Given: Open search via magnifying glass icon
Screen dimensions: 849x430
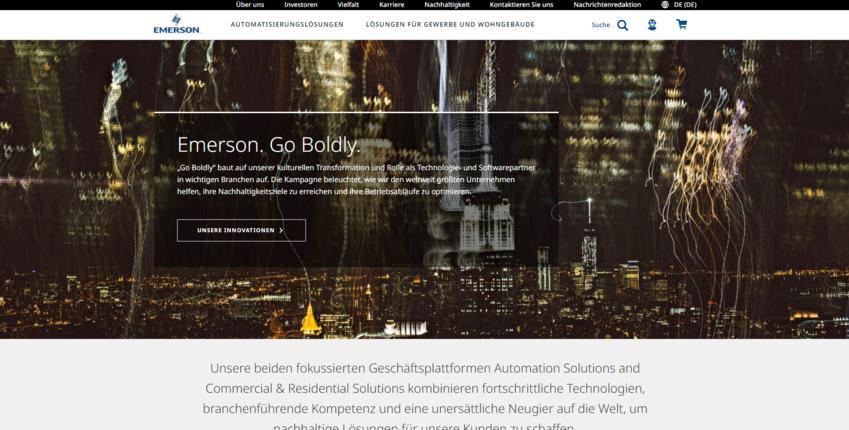Looking at the screenshot, I should pyautogui.click(x=623, y=25).
